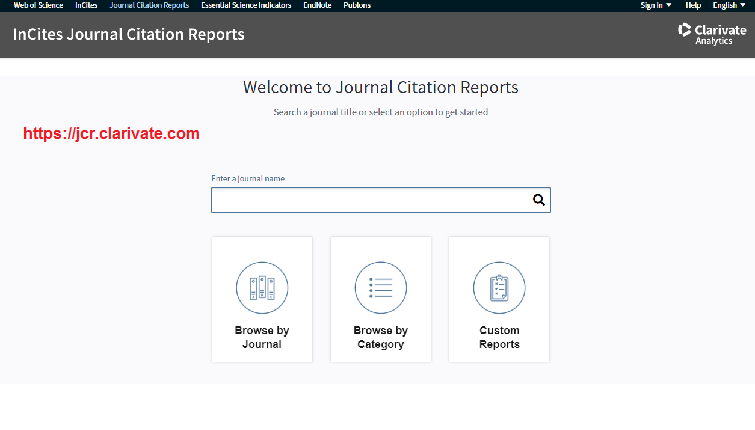Focus the journal name search field
The width and height of the screenshot is (755, 430).
coord(370,200)
